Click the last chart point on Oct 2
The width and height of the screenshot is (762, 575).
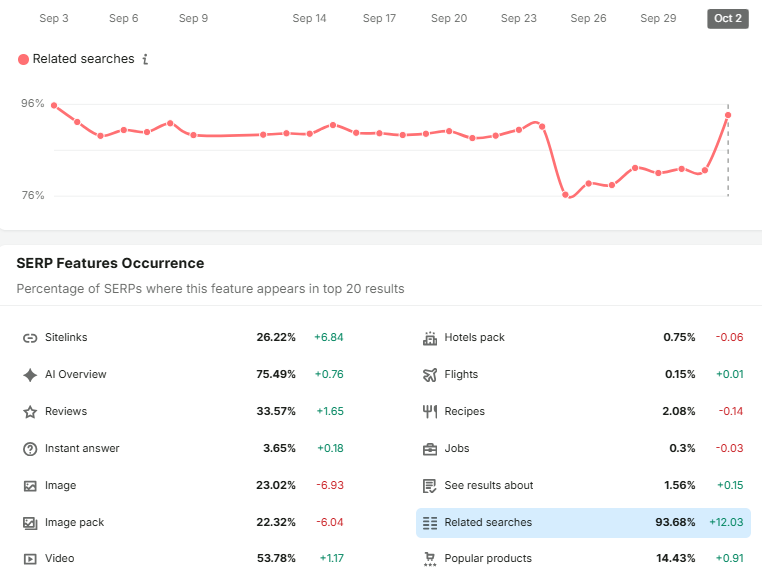point(727,115)
